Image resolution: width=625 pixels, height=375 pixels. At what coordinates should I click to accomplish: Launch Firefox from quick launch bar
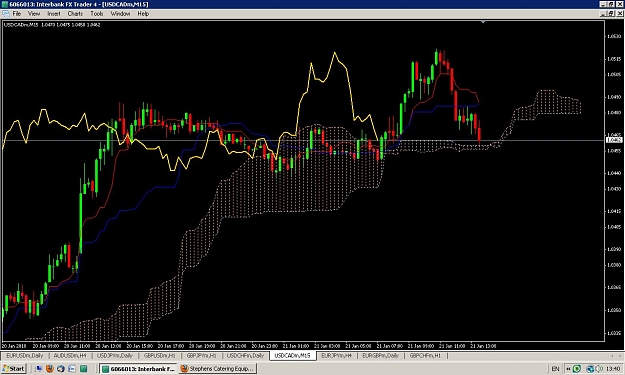[50, 369]
